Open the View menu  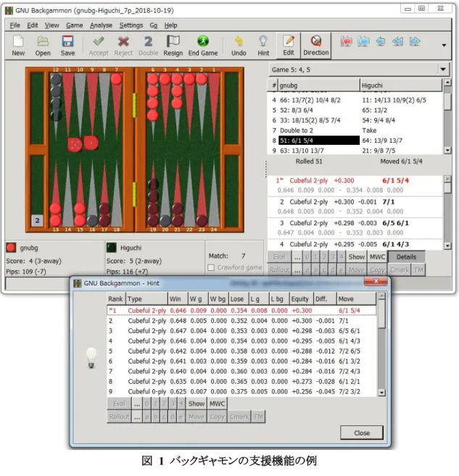52,25
